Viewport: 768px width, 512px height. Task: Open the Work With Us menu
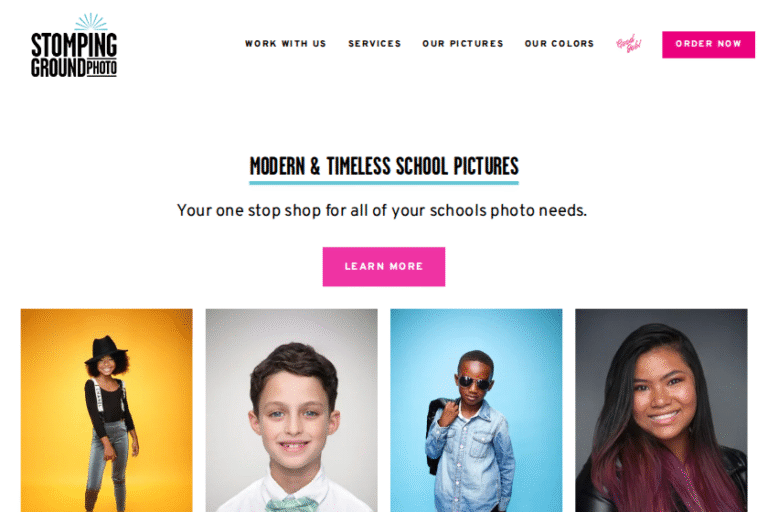[286, 44]
